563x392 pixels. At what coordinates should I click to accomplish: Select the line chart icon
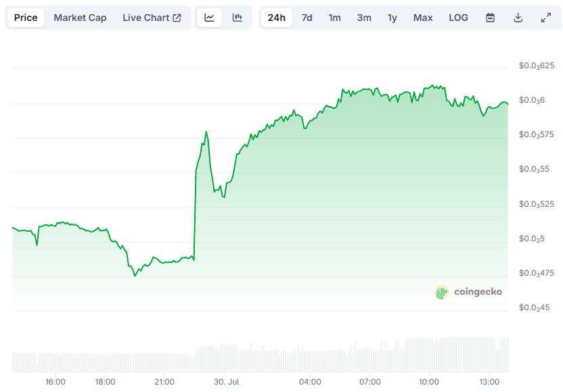[209, 18]
